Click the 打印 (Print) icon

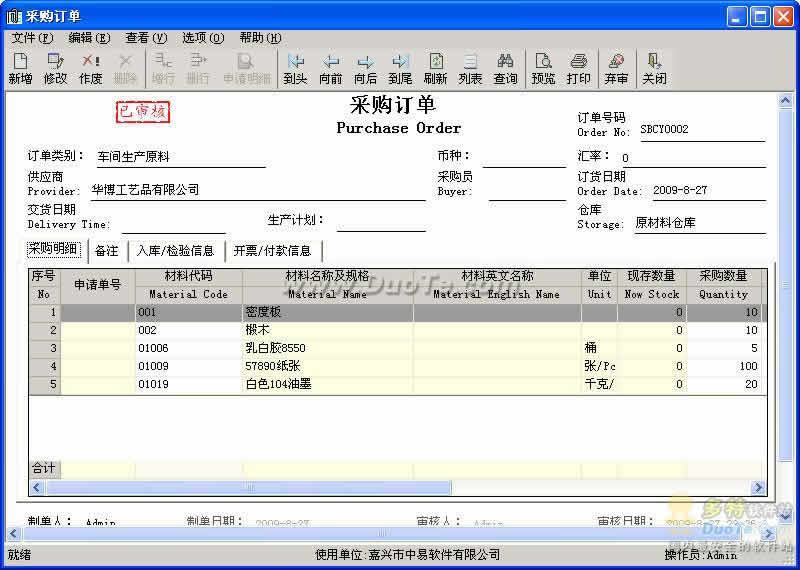coord(579,69)
